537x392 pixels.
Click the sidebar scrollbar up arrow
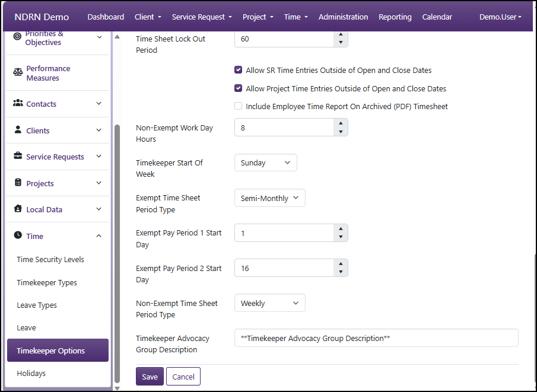pyautogui.click(x=117, y=37)
